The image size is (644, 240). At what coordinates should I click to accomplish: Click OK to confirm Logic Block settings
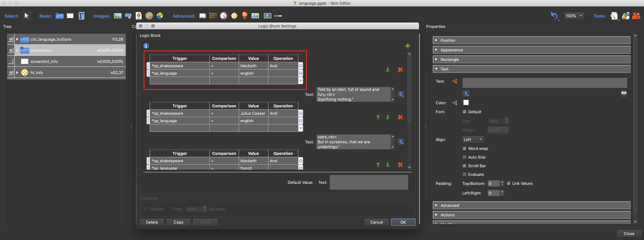(403, 222)
